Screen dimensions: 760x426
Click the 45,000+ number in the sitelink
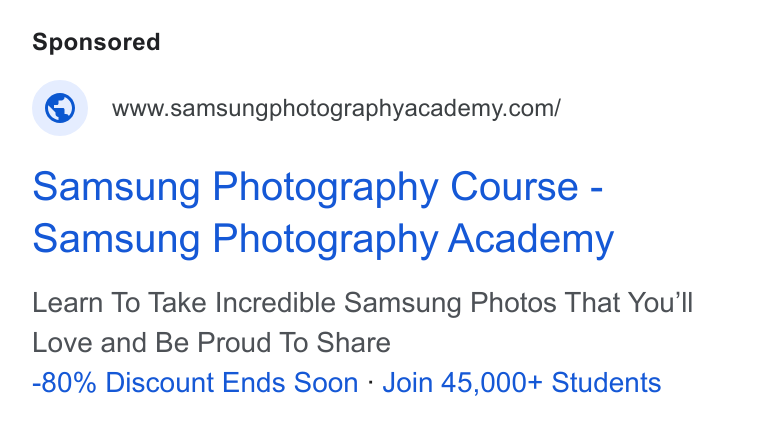pyautogui.click(x=491, y=383)
